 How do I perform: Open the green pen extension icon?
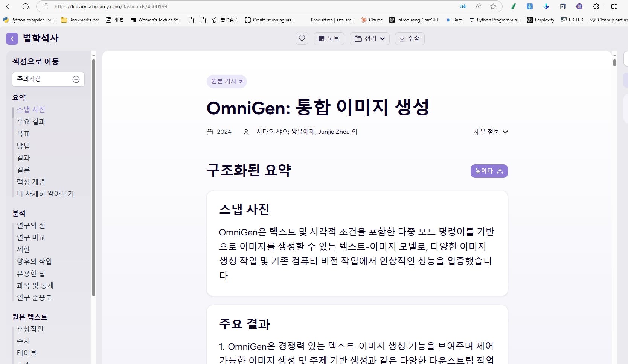pos(513,6)
